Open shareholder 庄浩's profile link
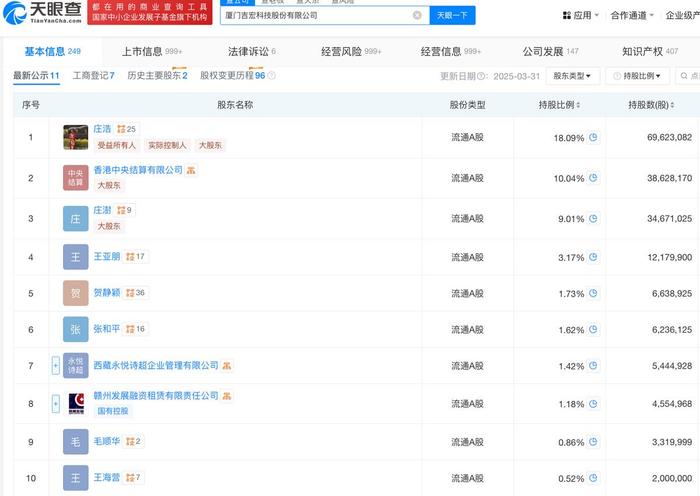700x496 pixels. [x=102, y=129]
